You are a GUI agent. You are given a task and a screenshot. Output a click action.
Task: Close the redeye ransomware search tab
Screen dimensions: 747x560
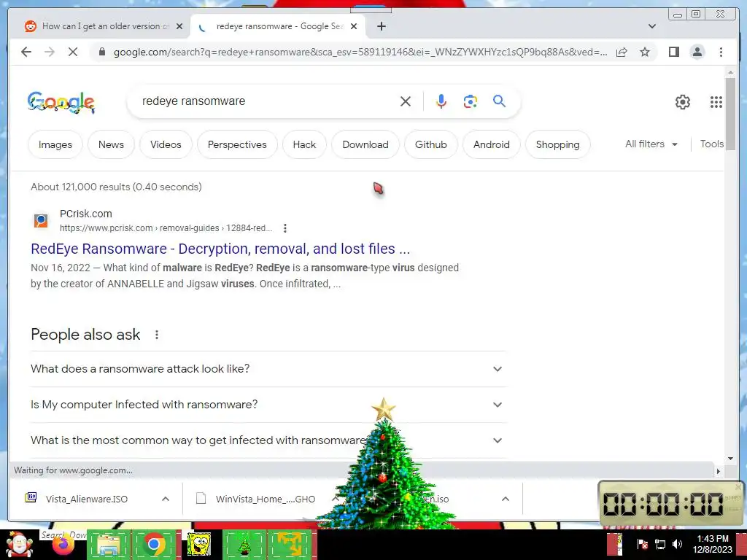point(354,26)
